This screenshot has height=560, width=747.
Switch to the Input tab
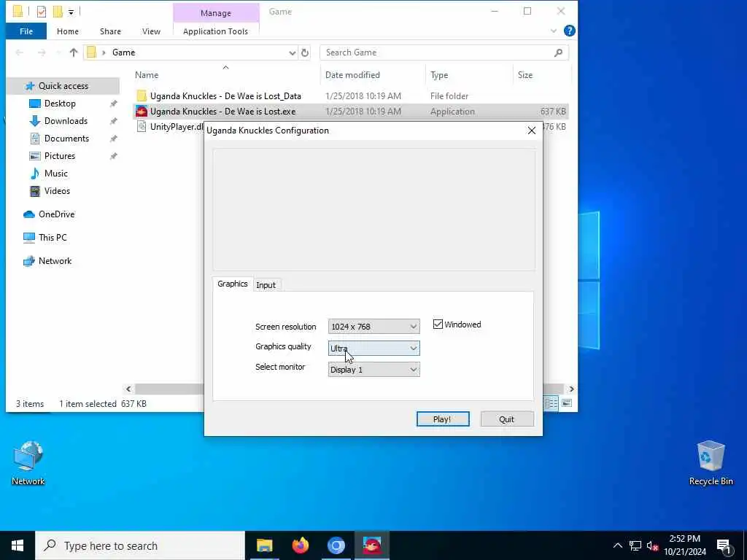click(266, 285)
